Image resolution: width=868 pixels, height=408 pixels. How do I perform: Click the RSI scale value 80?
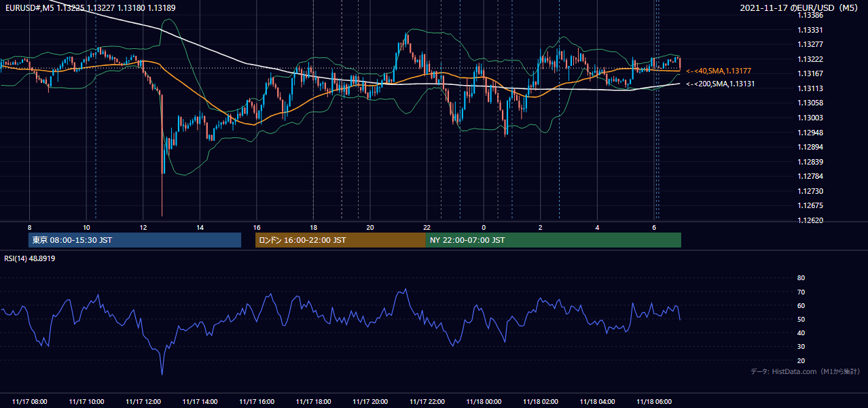click(801, 278)
